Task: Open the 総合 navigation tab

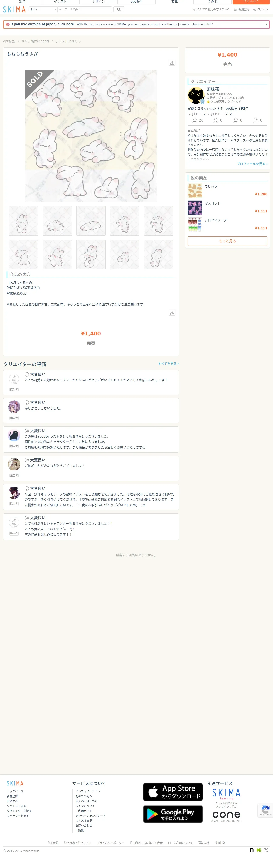Action: click(x=22, y=2)
